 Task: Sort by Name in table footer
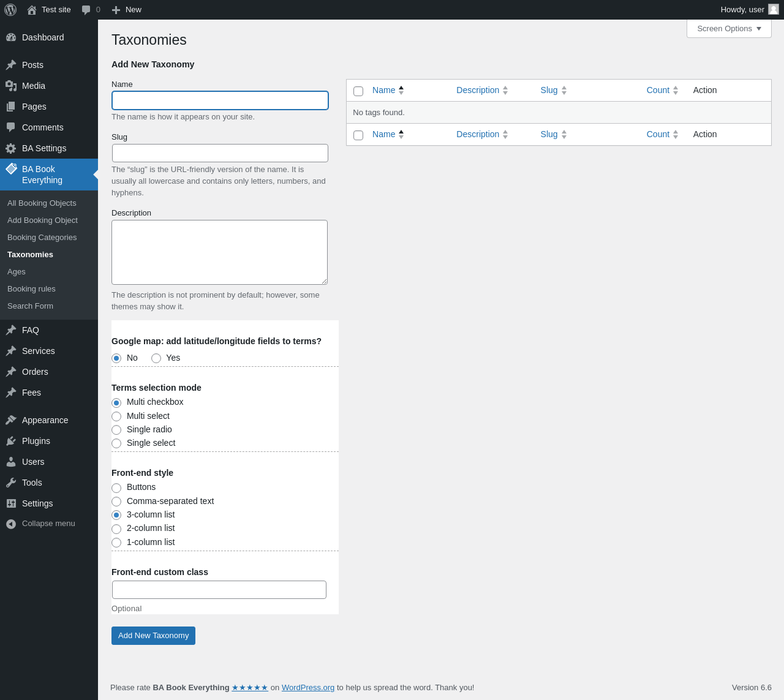pos(388,134)
